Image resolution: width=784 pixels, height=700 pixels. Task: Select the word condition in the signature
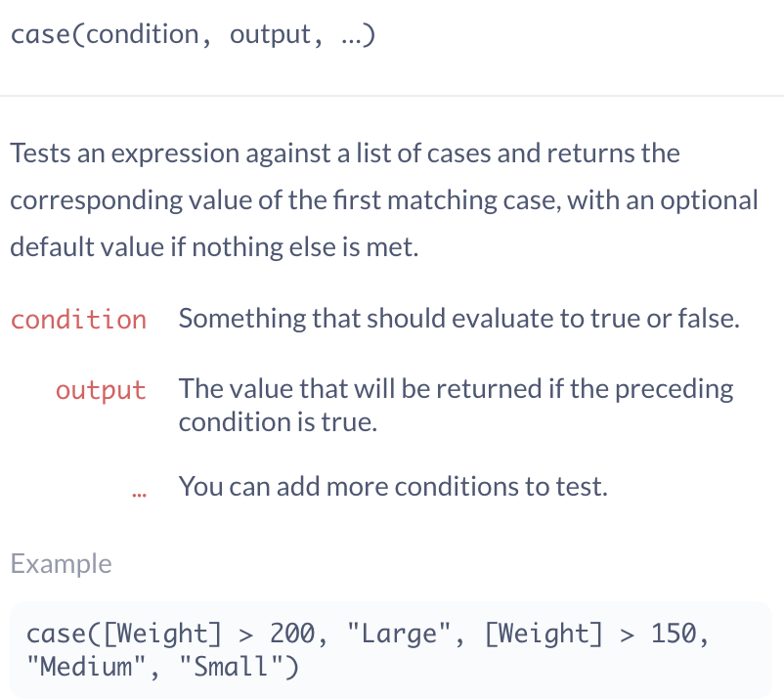tap(143, 35)
